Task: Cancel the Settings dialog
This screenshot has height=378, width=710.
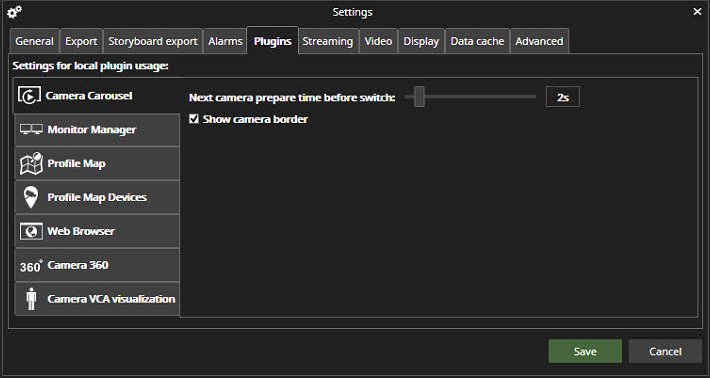Action: click(x=665, y=351)
